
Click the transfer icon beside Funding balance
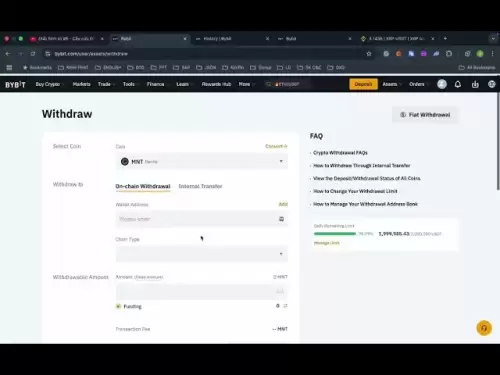point(285,306)
